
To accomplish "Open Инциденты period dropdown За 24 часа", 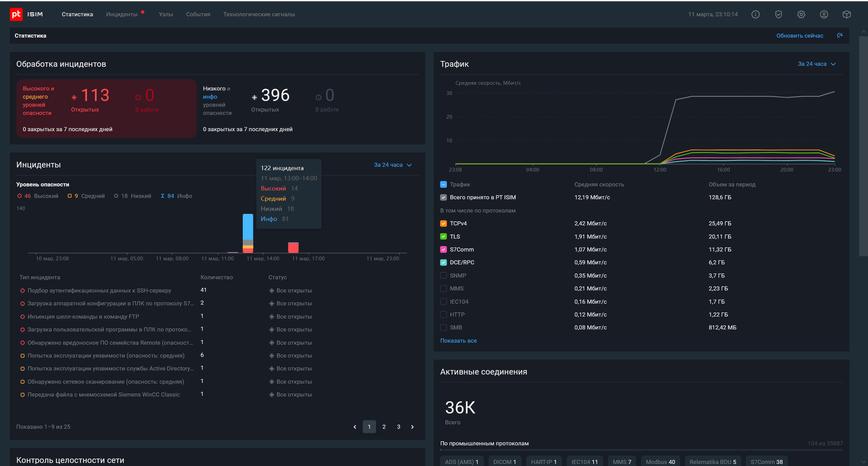I will pyautogui.click(x=393, y=165).
